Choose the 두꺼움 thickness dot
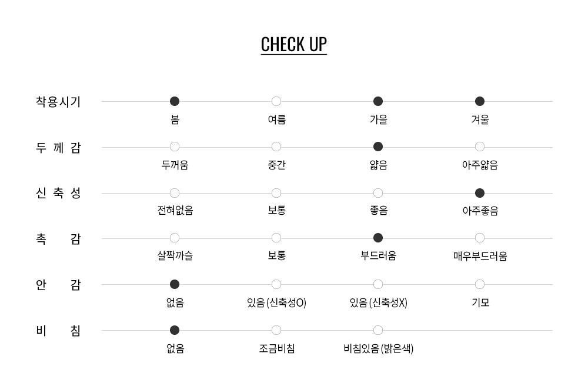 click(175, 147)
